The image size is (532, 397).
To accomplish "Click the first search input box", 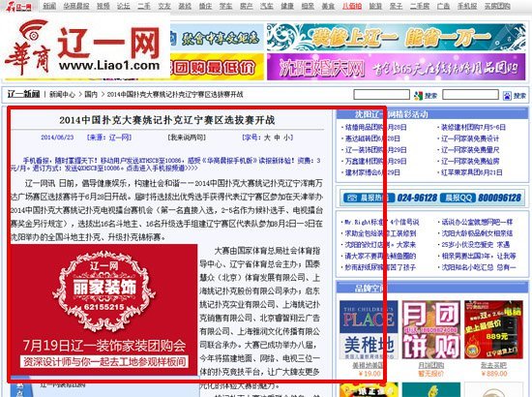I will point(382,95).
